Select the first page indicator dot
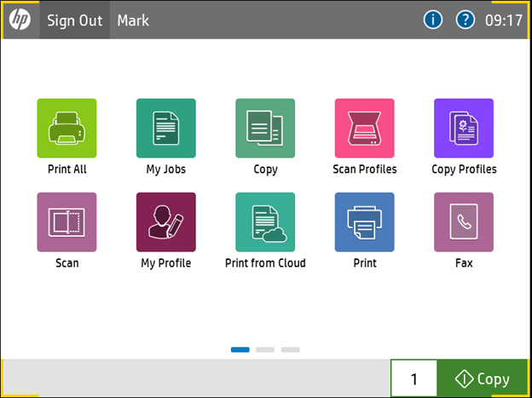The height and width of the screenshot is (398, 532). coord(240,349)
